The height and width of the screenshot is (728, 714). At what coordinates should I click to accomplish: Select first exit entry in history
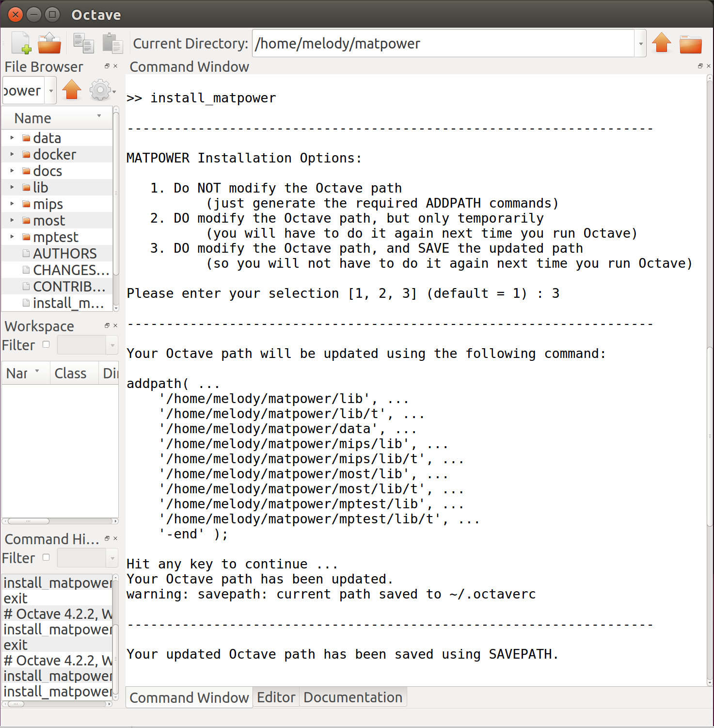(57, 598)
